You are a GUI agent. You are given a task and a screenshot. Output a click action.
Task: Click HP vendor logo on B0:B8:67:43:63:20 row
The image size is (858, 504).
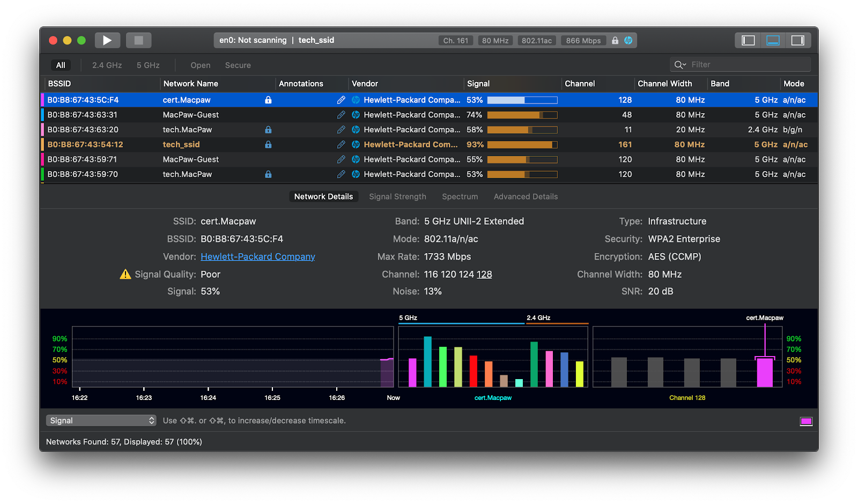click(356, 130)
